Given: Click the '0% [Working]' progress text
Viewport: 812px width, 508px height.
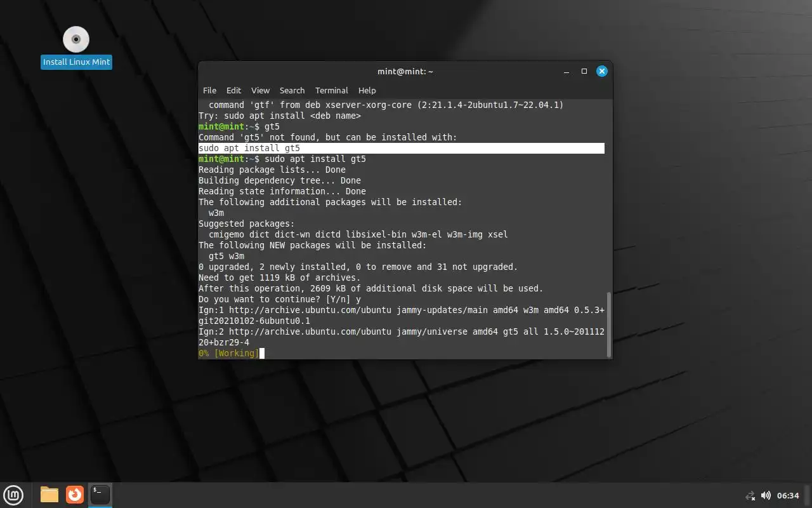Looking at the screenshot, I should pos(228,353).
